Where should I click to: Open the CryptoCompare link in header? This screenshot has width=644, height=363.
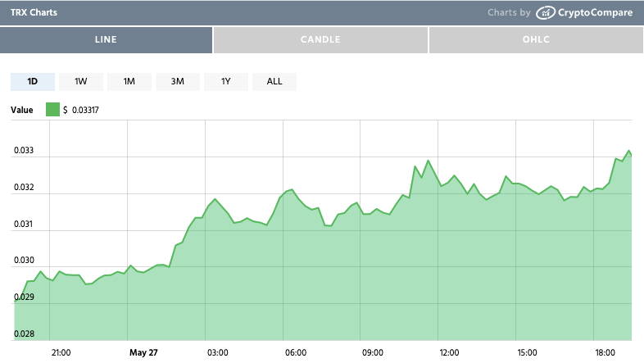tap(596, 13)
